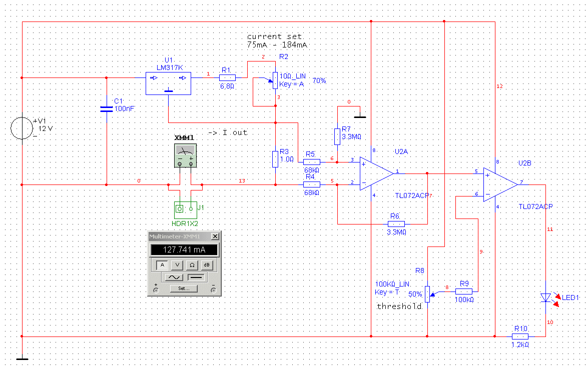Select potentiometer R2 10Ω_LIN
Image resolution: width=588 pixels, height=369 pixels.
click(275, 80)
